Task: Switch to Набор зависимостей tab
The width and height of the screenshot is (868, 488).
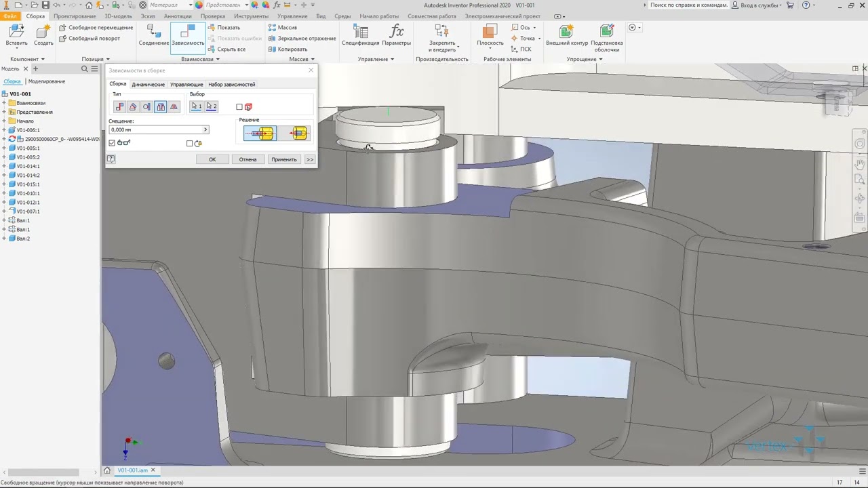Action: click(232, 85)
